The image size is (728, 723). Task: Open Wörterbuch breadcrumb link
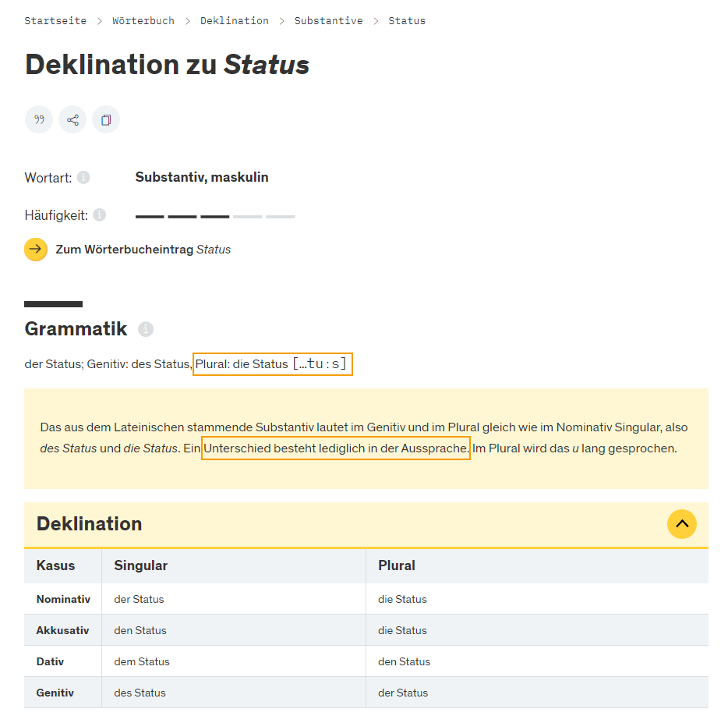(143, 21)
